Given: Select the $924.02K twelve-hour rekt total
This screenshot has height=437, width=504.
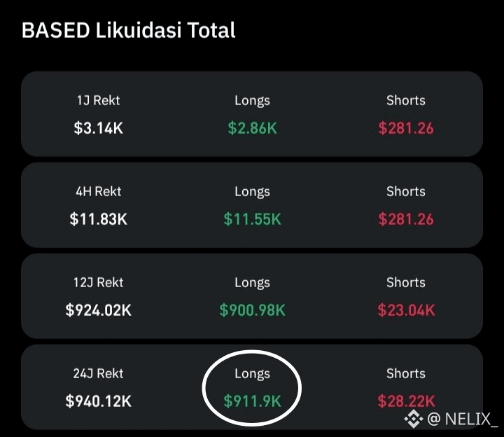Looking at the screenshot, I should [99, 310].
